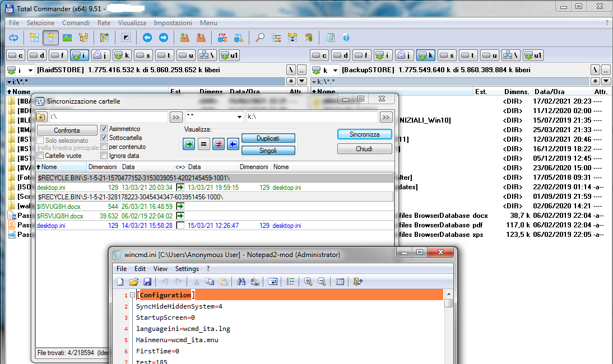Select the $I5VUQ8H.docx row in sync list
613x364 pixels.
(214, 206)
